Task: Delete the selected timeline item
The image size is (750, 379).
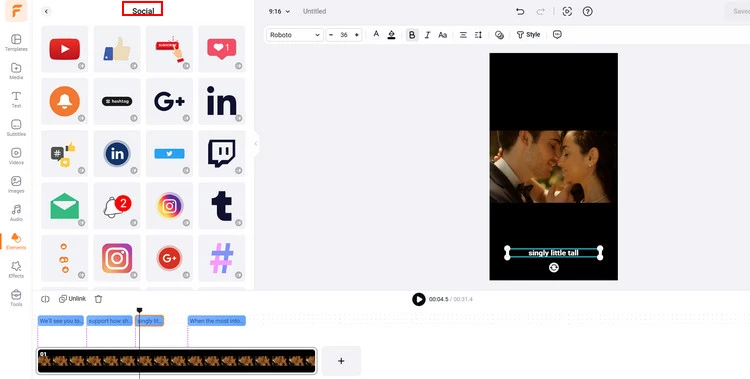Action: coord(98,299)
